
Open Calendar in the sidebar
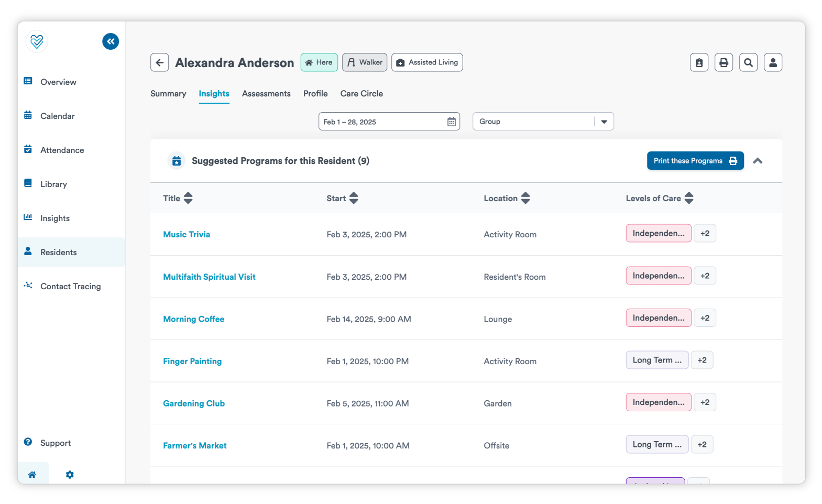[71, 116]
